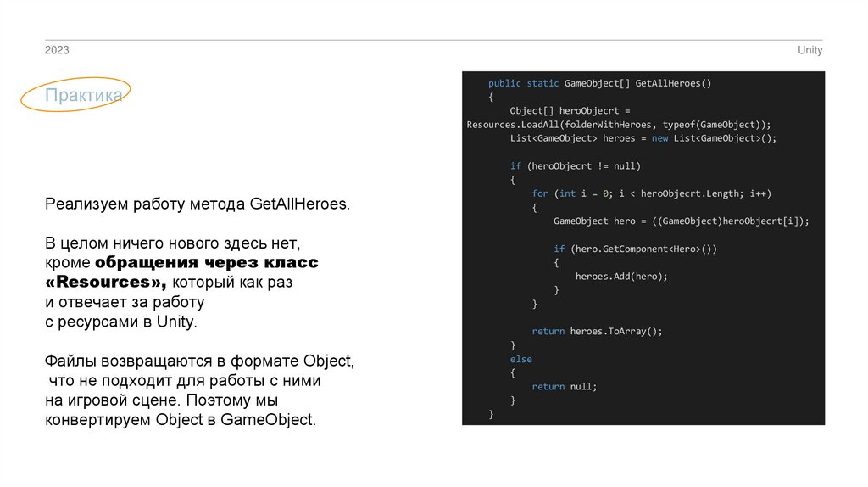
Task: Click the bold text "обращения через класс"
Action: 207,262
